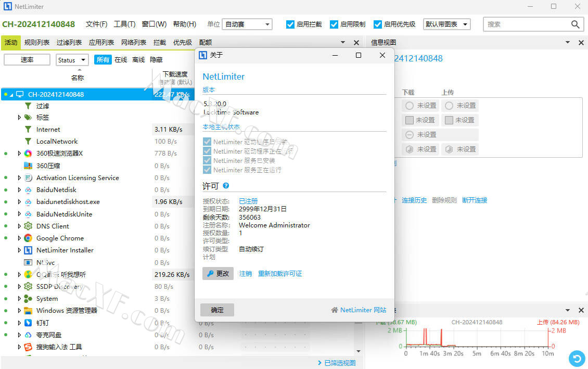The width and height of the screenshot is (588, 369).
Task: Click the 更改 license button
Action: (x=218, y=274)
